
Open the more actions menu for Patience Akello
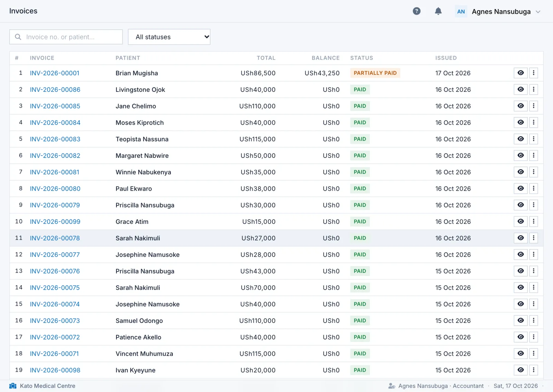[534, 337]
